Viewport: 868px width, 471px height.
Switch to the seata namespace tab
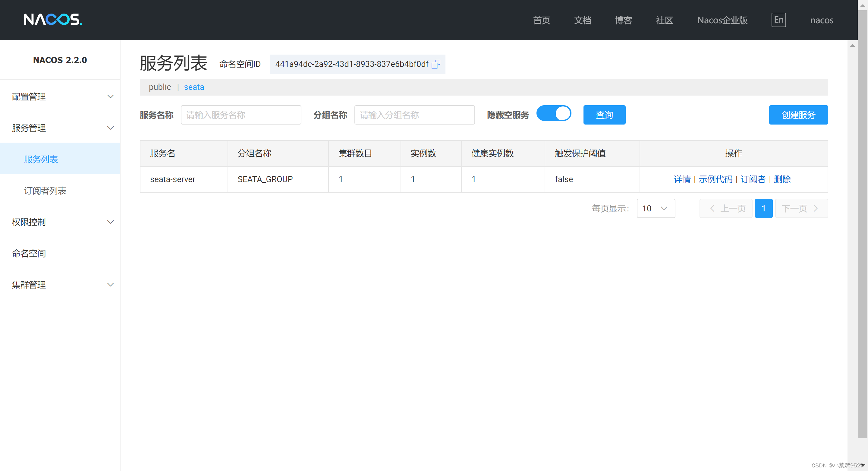tap(194, 87)
